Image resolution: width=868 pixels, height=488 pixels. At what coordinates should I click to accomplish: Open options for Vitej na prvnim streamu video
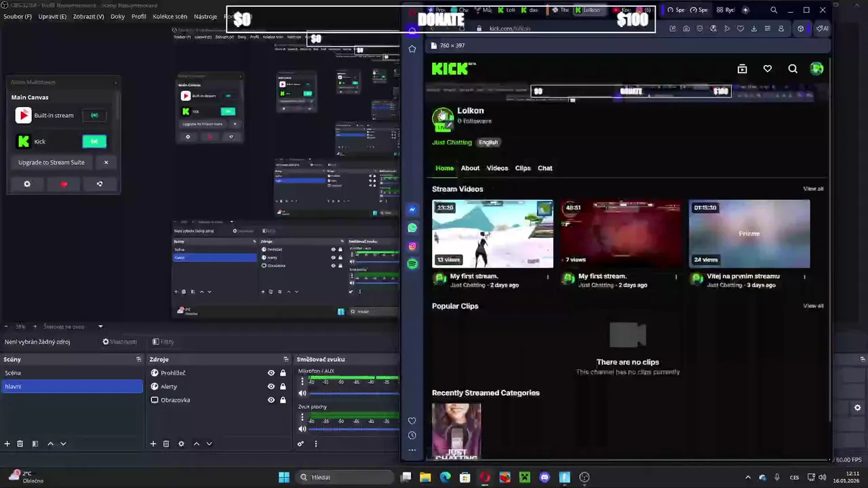[805, 277]
